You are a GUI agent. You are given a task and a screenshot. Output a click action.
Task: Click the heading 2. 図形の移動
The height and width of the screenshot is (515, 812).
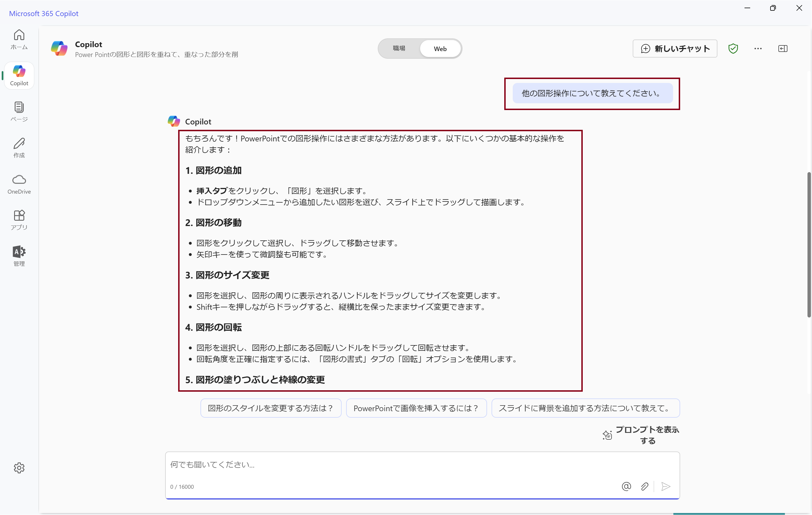213,223
